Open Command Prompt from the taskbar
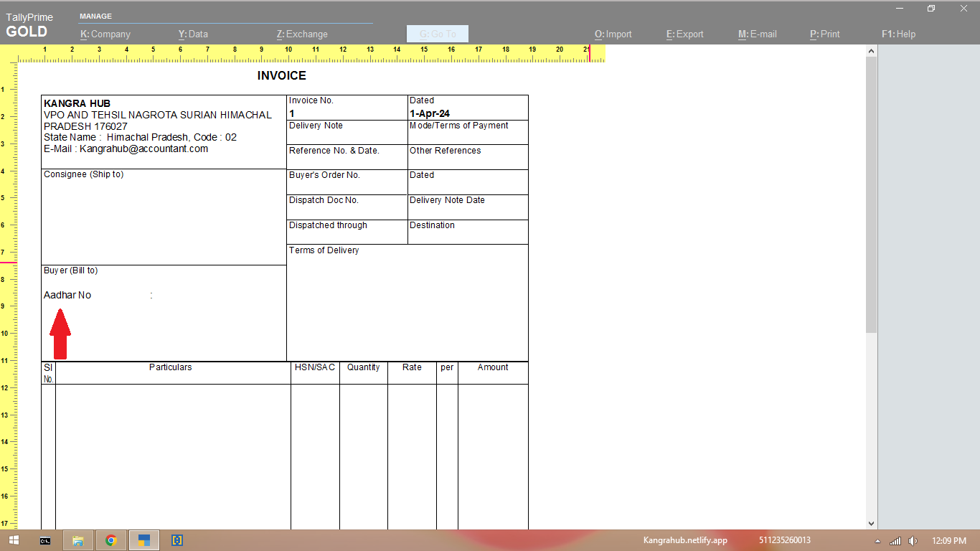980x551 pixels. [x=44, y=540]
